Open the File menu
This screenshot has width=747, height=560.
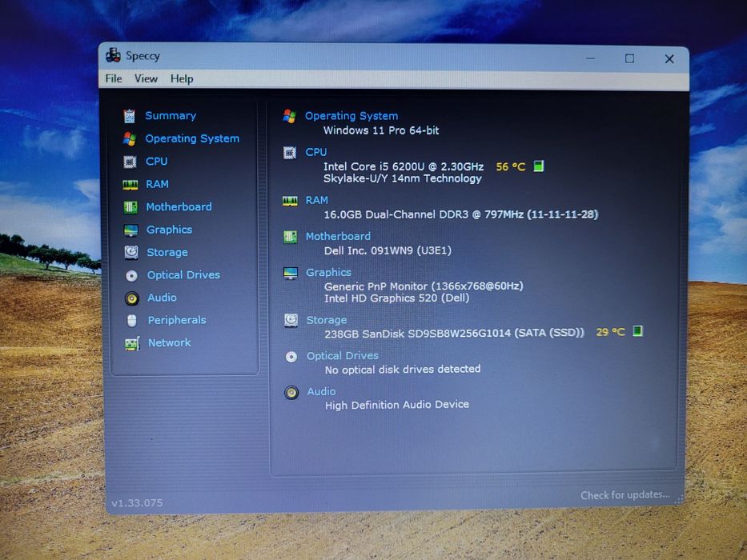click(x=114, y=78)
